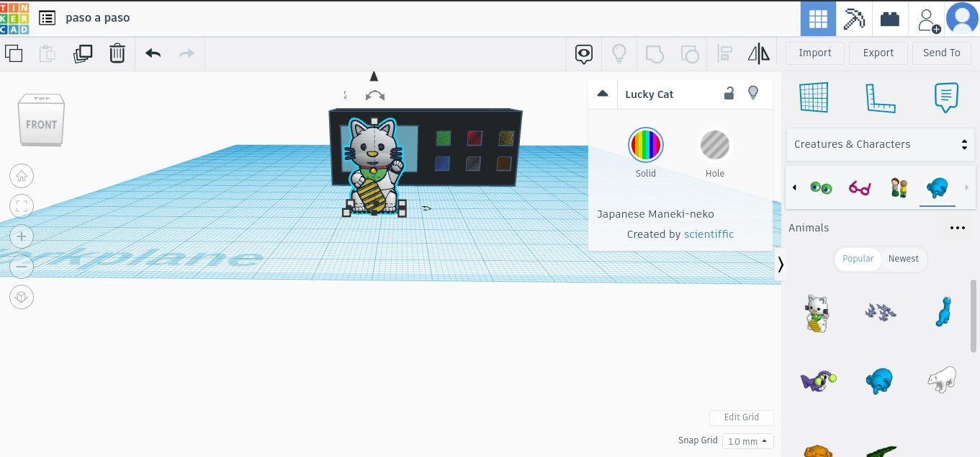Pick the white polar bear thumbnail

[942, 379]
